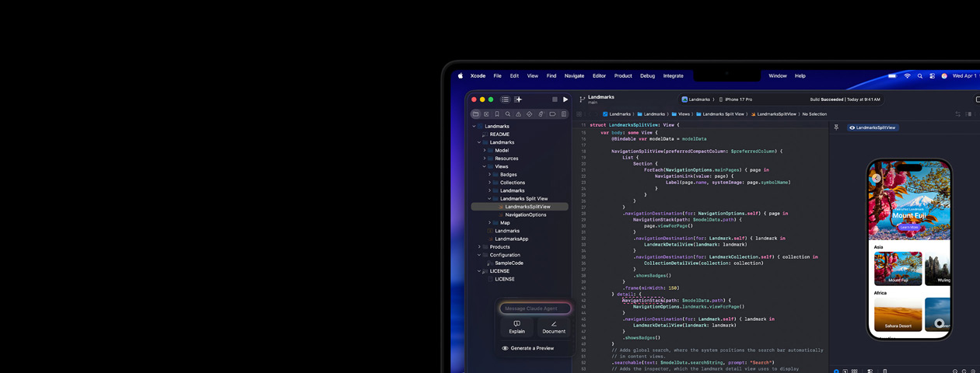Open the README file

pos(499,134)
